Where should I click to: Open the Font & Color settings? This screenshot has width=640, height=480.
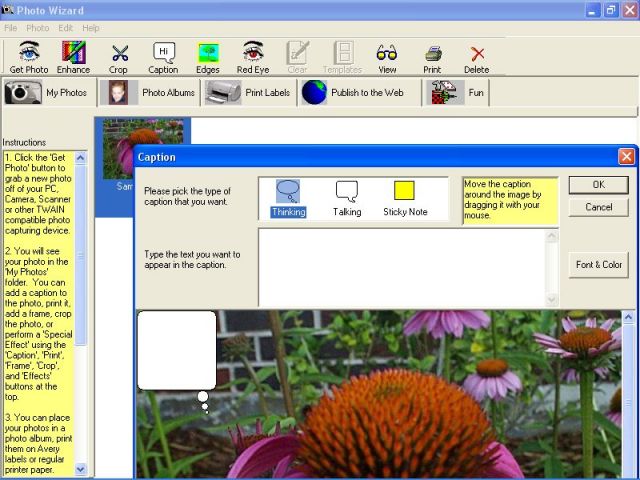598,264
